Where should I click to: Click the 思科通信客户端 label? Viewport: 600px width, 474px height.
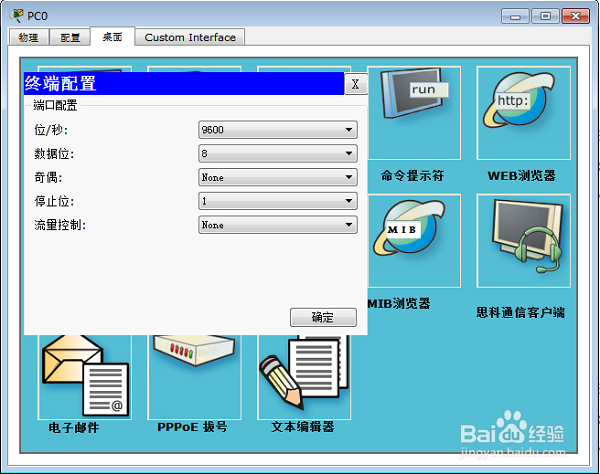[520, 313]
